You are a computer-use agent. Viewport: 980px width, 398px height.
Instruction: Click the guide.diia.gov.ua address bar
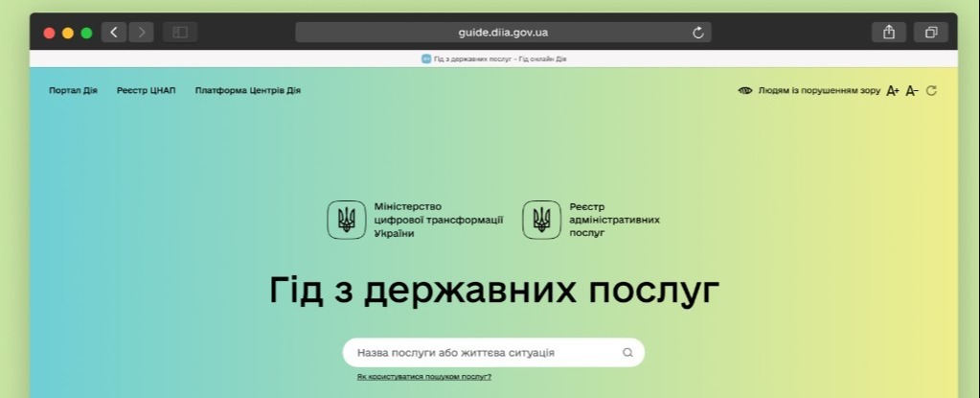coord(502,33)
